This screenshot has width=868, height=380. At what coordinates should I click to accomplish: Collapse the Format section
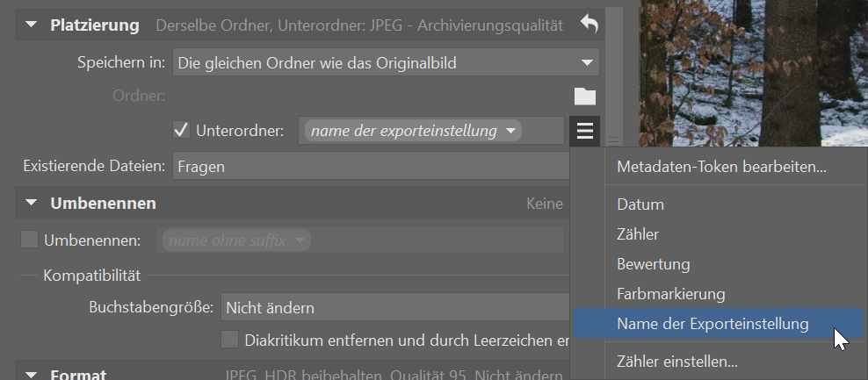(32, 375)
